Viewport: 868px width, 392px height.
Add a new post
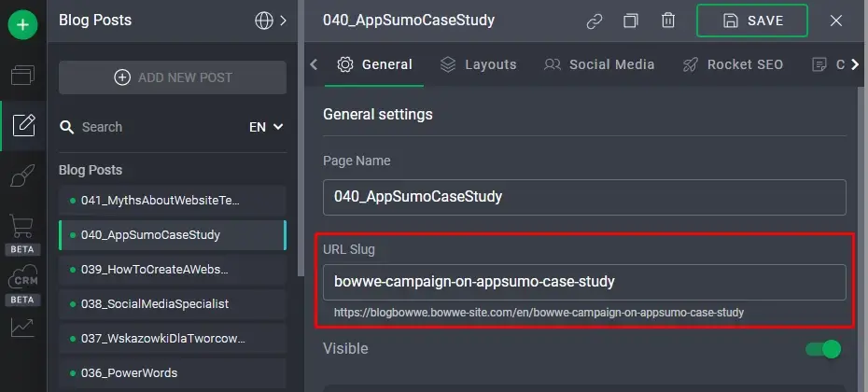point(173,77)
